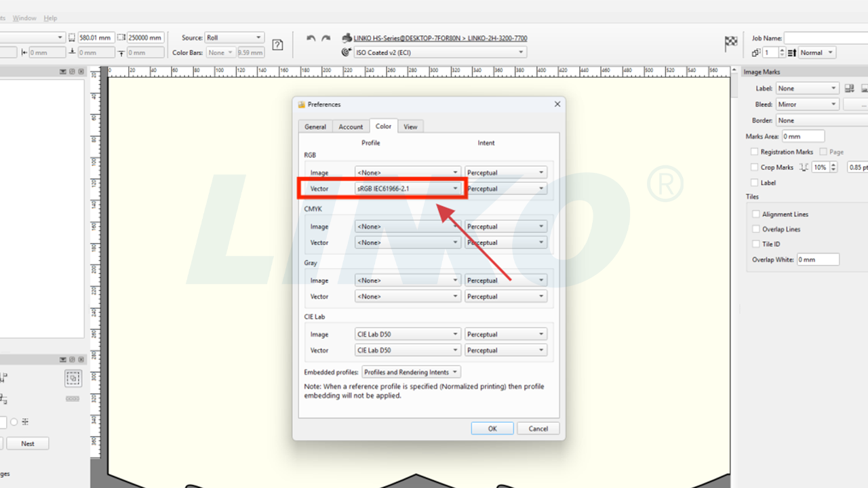The image size is (868, 488).
Task: Click the color profile icon beside ISO Coated v2
Action: coord(347,52)
